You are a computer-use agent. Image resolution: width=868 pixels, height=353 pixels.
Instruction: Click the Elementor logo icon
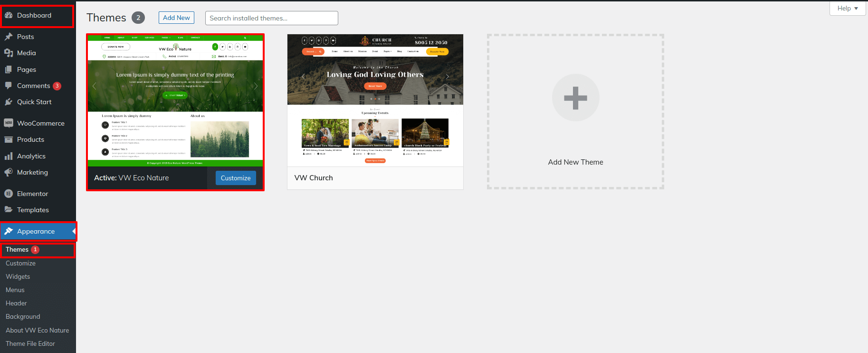pos(9,194)
